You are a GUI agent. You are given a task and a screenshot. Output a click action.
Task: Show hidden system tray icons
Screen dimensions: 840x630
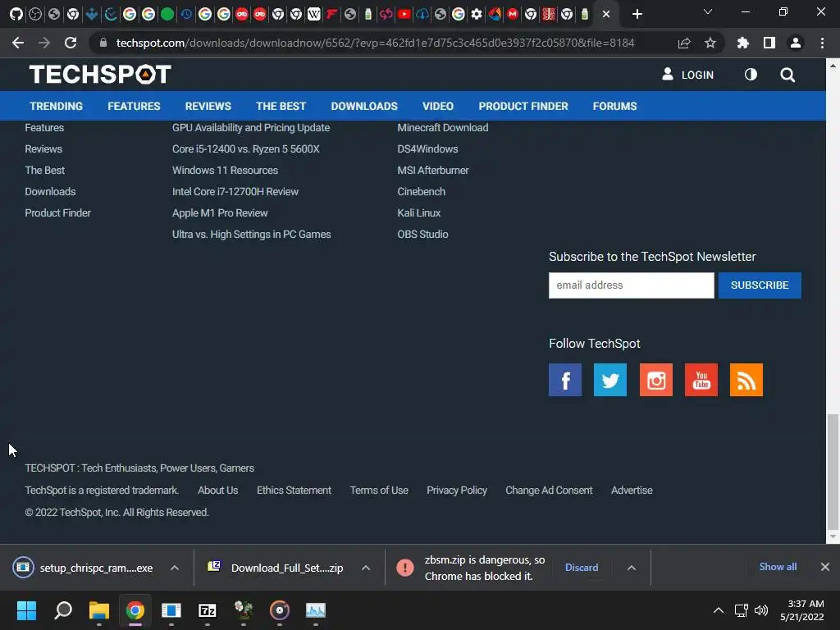pos(719,610)
